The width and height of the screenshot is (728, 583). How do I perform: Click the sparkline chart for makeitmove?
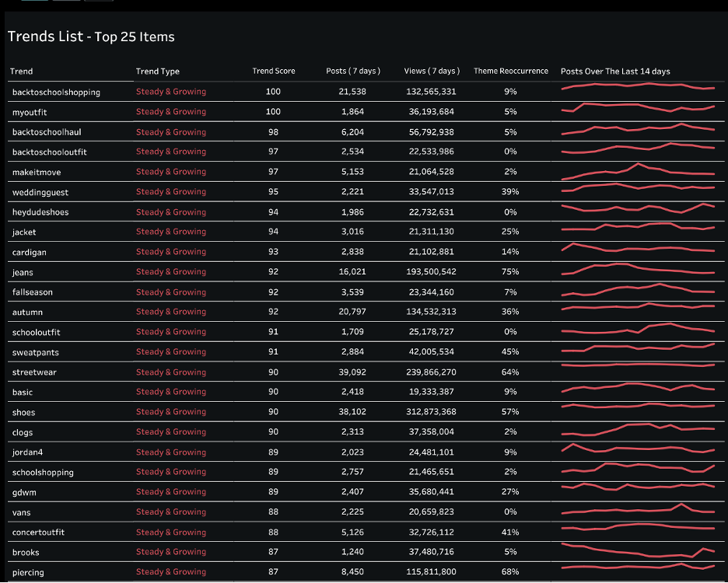coord(638,170)
